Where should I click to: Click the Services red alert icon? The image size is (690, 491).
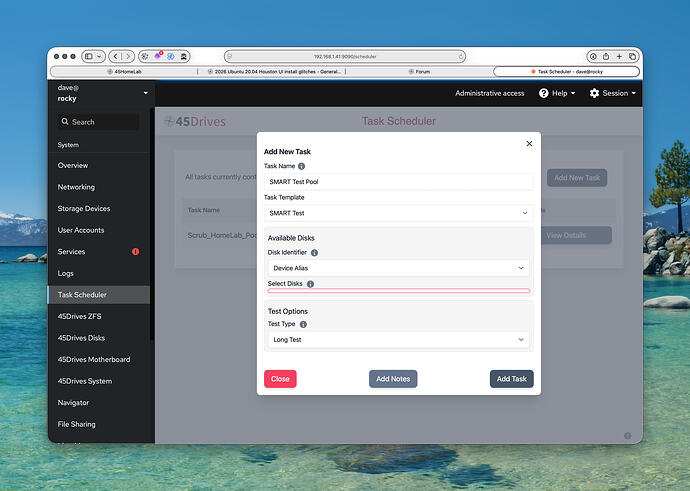pos(136,252)
